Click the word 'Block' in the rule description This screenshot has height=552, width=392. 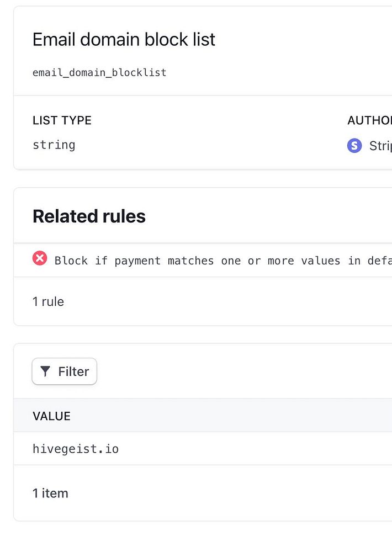(x=71, y=261)
